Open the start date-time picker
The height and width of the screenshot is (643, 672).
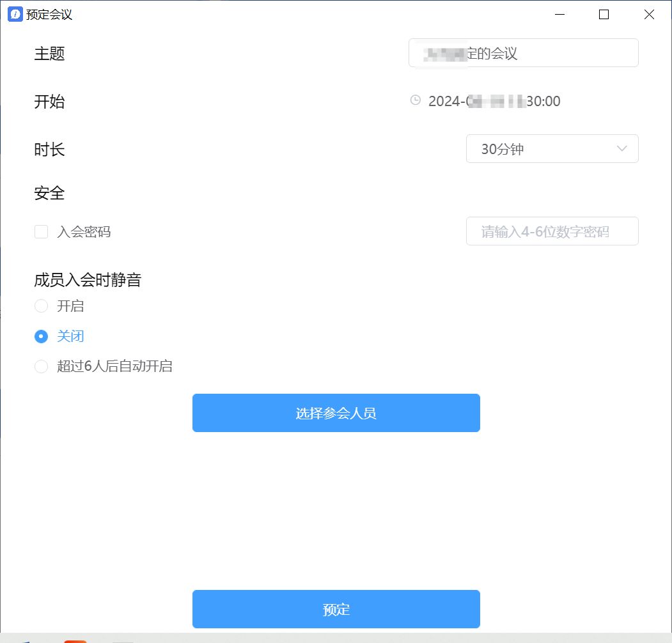(x=494, y=101)
